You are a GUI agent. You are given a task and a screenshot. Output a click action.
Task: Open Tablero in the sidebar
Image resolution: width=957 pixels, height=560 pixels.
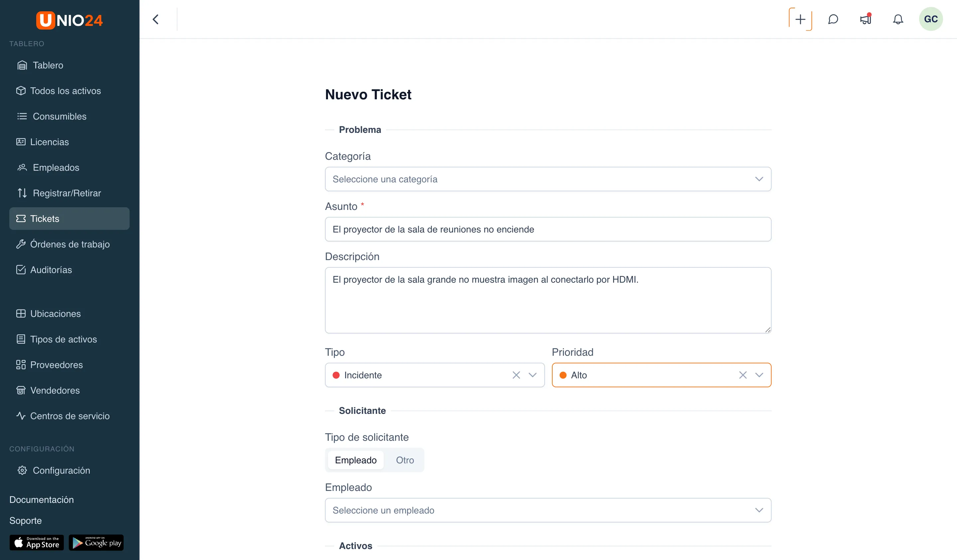click(x=69, y=65)
